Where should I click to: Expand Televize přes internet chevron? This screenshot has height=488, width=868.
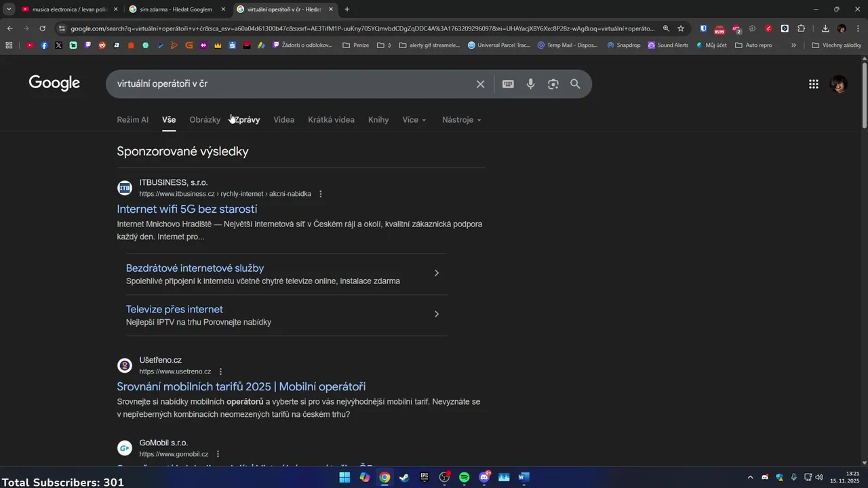click(437, 314)
